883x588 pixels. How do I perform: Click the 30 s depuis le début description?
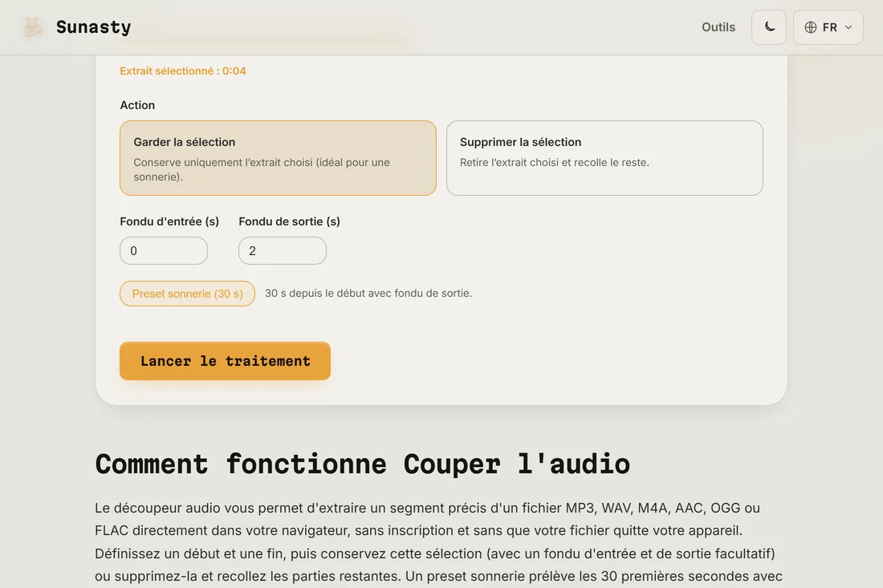click(368, 293)
